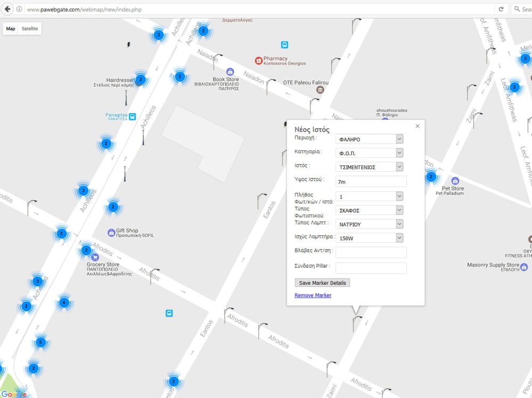Click the Grocery Store ΠΑΝΤΟΠΩΛΕΙΟ marker

(96, 257)
